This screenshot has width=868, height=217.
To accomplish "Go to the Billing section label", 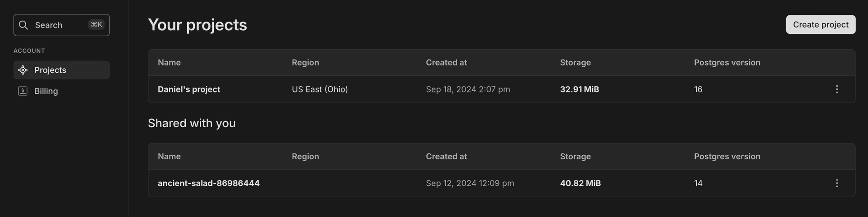I will 46,91.
